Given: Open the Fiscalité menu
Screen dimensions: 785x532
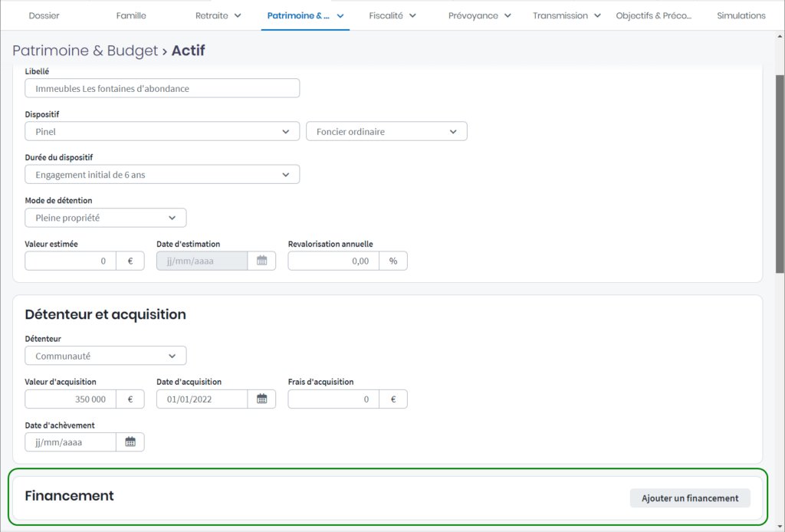Looking at the screenshot, I should point(392,15).
